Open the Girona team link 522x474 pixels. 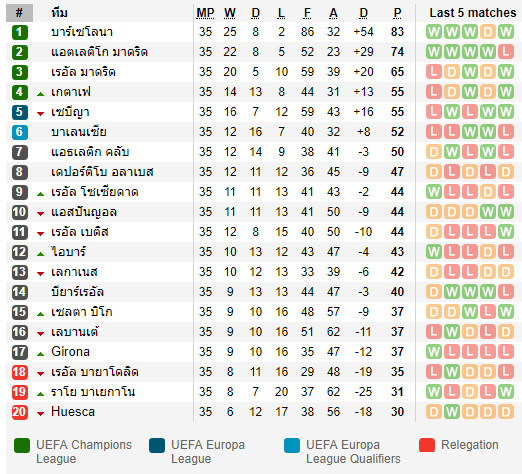70,352
